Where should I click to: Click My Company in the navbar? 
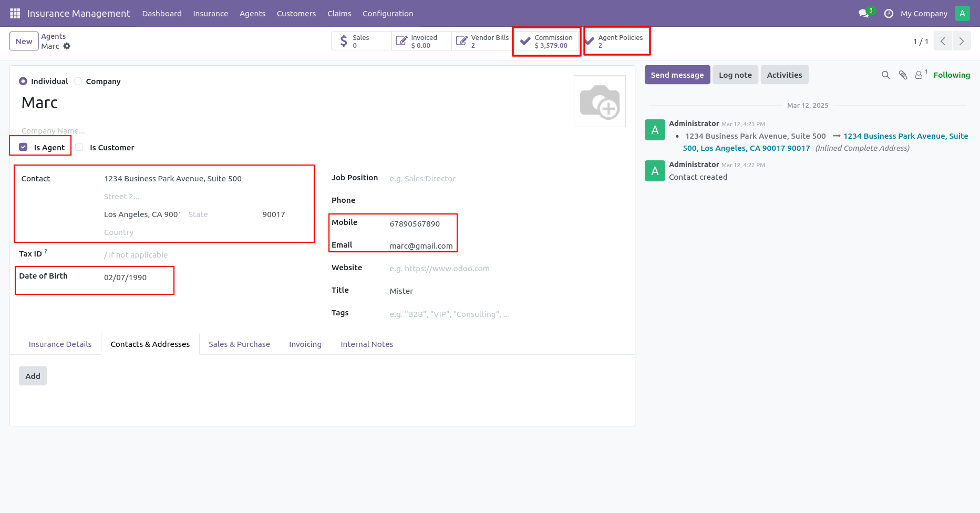[924, 13]
